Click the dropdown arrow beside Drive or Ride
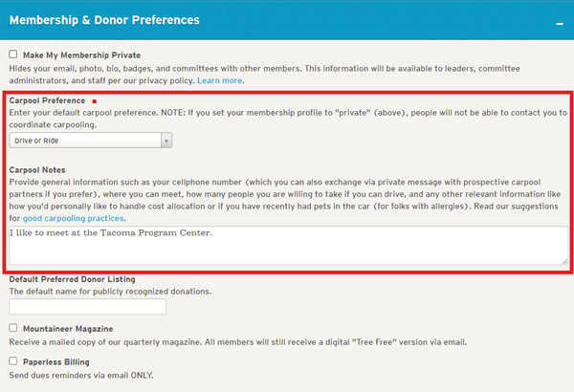This screenshot has width=574, height=392. pos(166,141)
